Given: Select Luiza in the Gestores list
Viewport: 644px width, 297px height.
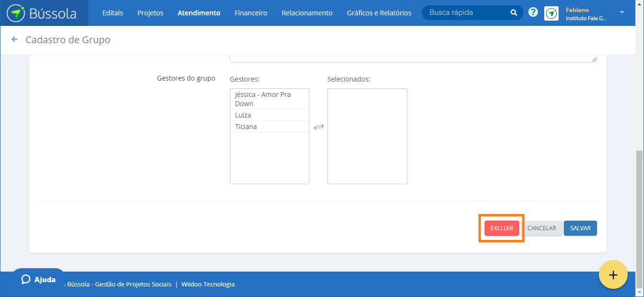Looking at the screenshot, I should (243, 115).
